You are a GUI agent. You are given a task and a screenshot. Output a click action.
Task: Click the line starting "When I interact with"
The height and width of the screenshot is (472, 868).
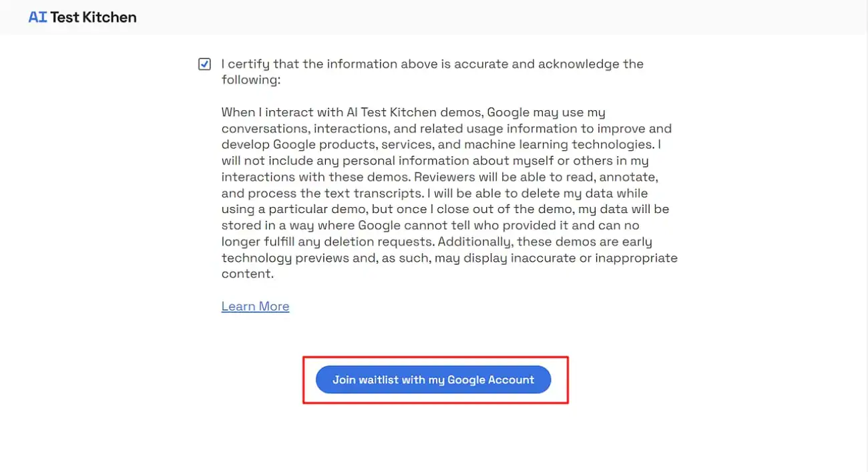413,112
